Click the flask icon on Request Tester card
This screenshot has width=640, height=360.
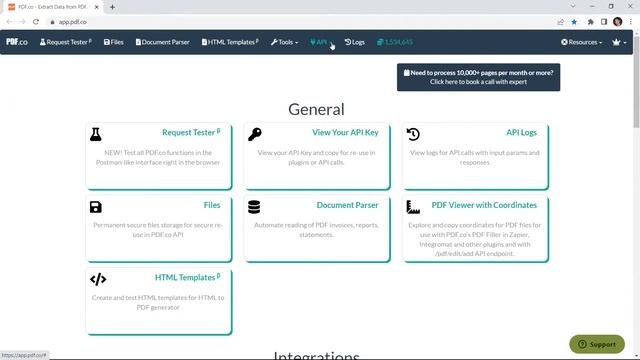tap(96, 134)
